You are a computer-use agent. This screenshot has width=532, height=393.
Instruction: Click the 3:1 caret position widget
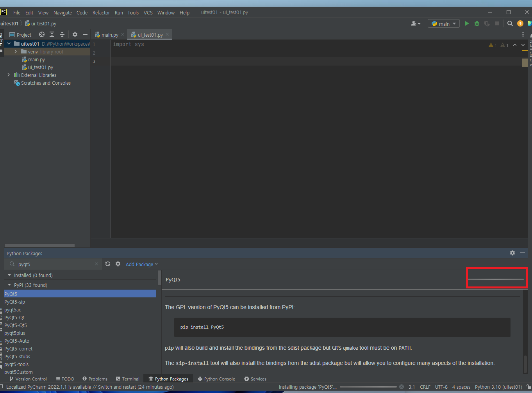pyautogui.click(x=412, y=387)
